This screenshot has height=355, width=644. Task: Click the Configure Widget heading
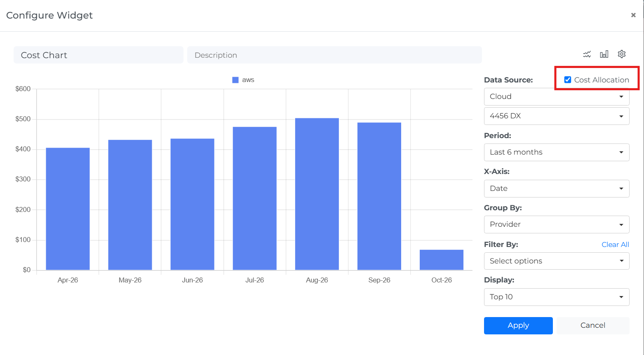pos(49,15)
